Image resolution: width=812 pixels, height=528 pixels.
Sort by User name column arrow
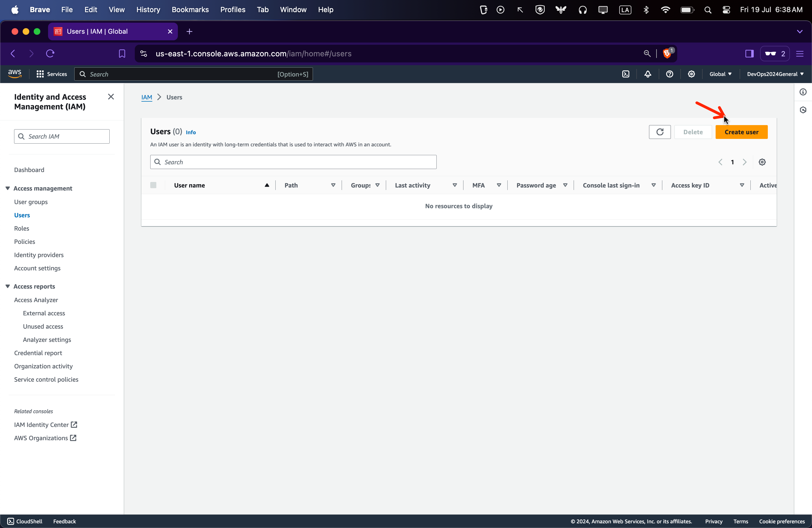click(x=267, y=185)
